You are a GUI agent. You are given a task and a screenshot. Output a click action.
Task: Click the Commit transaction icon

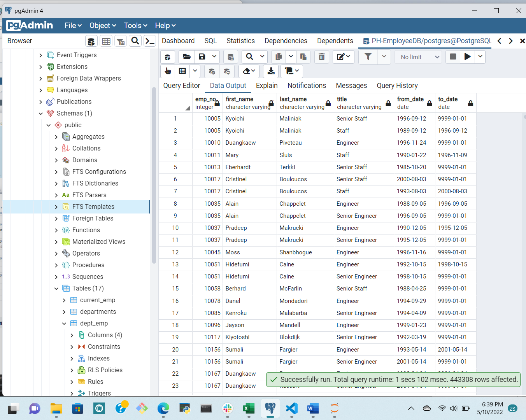[x=212, y=71]
